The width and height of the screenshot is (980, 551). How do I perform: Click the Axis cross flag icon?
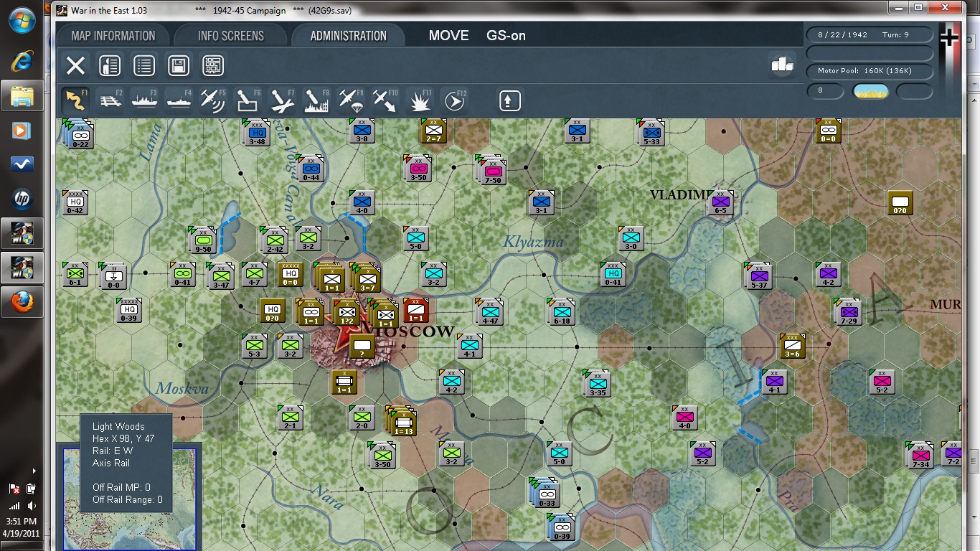[x=949, y=37]
